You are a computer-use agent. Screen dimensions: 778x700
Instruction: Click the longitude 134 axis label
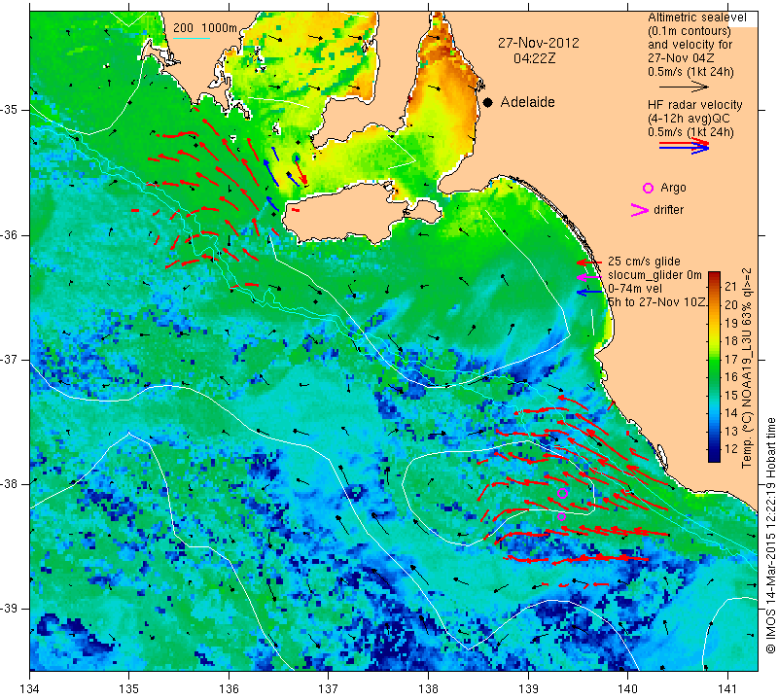(x=30, y=688)
